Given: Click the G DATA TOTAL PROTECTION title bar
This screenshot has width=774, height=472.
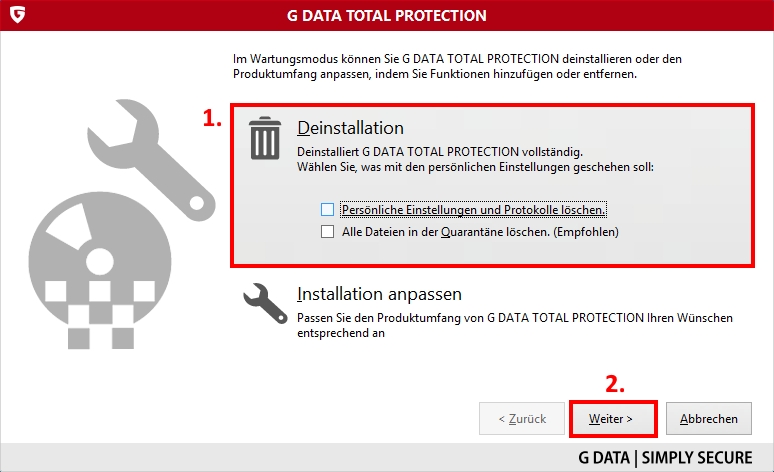Looking at the screenshot, I should [387, 15].
